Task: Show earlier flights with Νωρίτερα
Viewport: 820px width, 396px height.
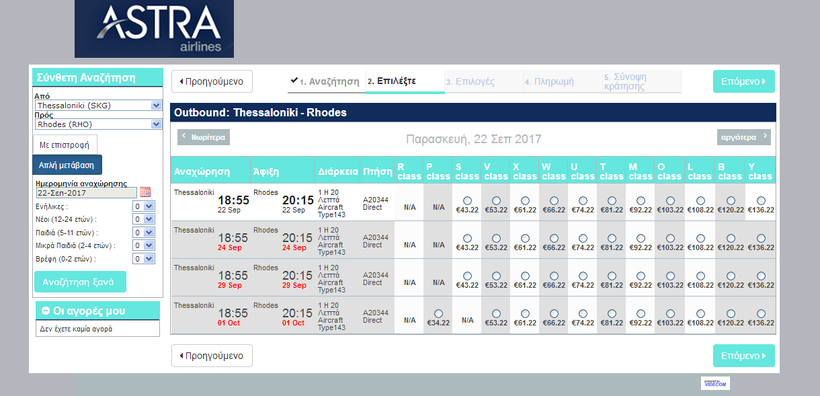Action: pos(203,137)
